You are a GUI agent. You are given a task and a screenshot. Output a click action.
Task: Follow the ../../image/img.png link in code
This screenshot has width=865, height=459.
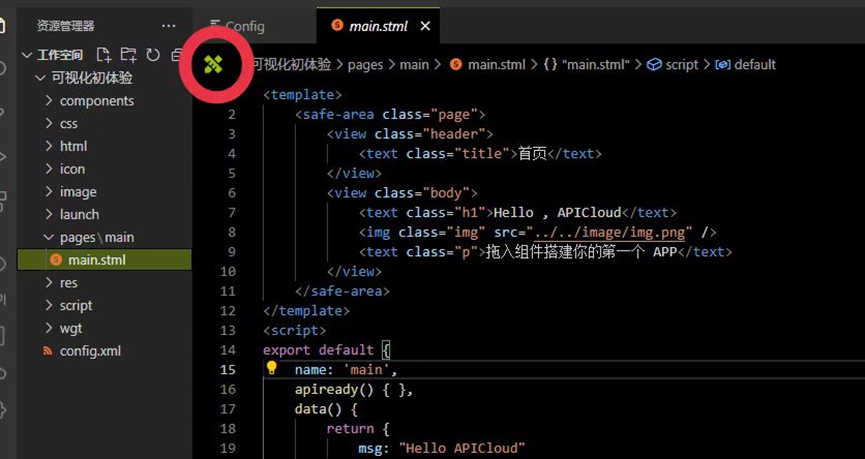click(610, 232)
